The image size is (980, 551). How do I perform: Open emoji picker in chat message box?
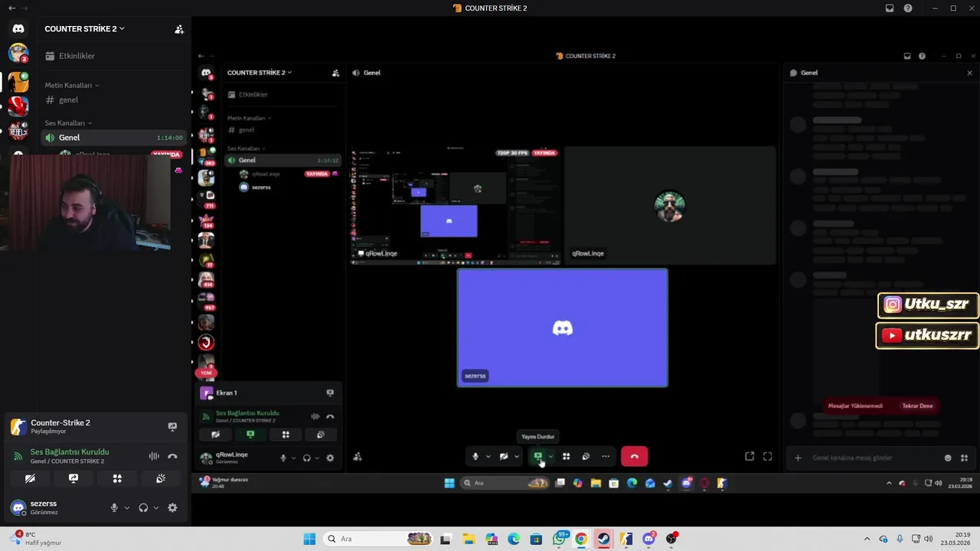click(948, 458)
